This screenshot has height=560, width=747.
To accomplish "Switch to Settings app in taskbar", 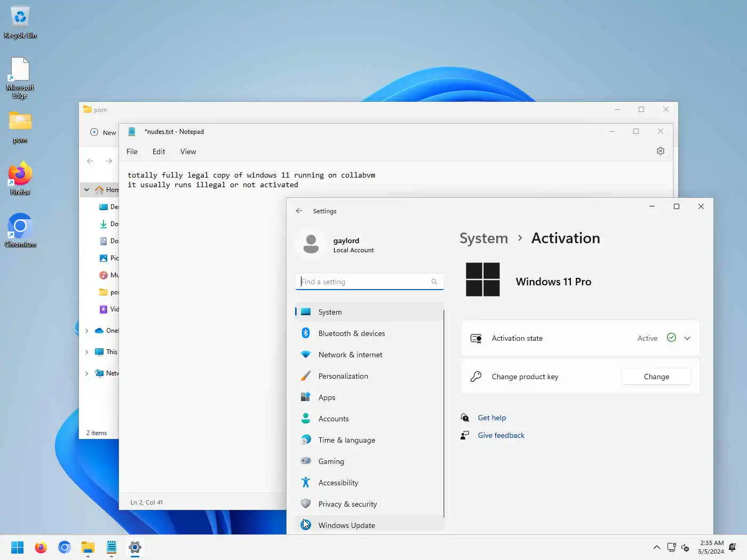I will pos(134,547).
